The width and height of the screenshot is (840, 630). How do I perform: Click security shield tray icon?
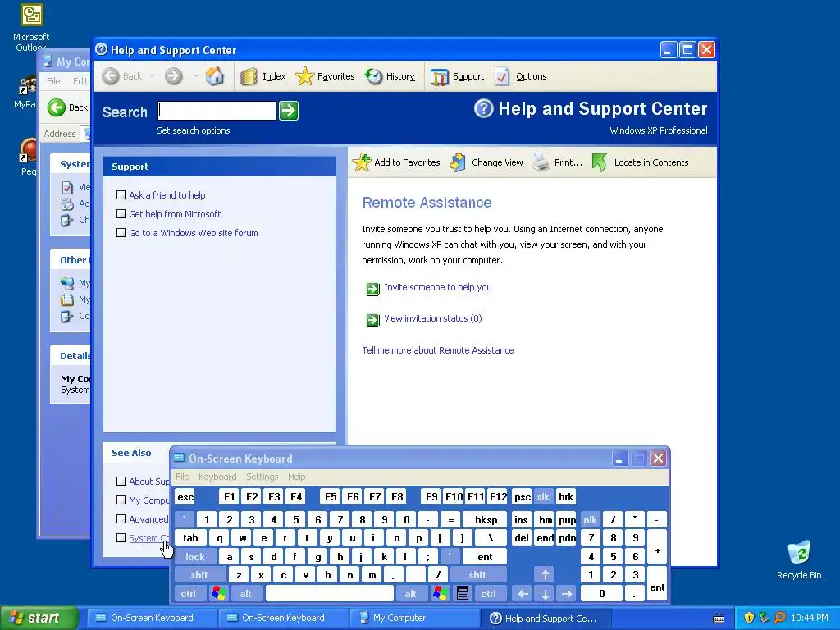point(749,618)
